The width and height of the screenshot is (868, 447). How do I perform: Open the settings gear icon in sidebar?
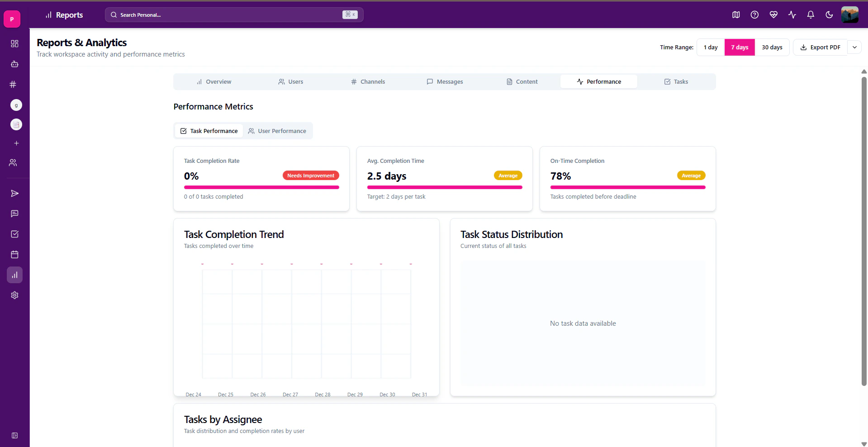(14, 295)
